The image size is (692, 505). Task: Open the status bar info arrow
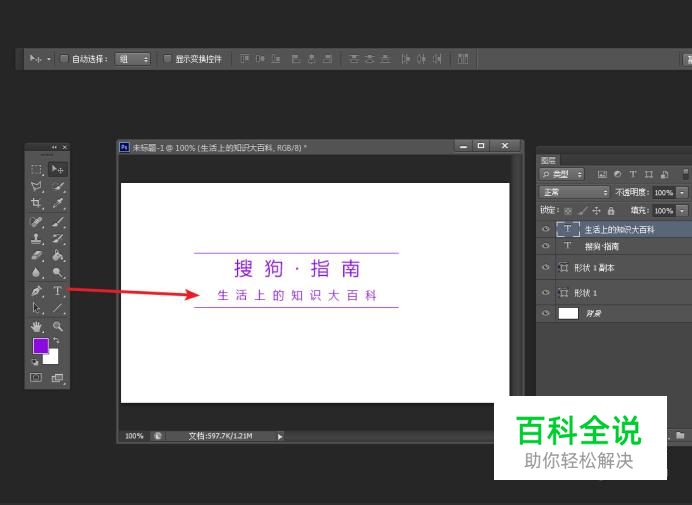click(280, 437)
